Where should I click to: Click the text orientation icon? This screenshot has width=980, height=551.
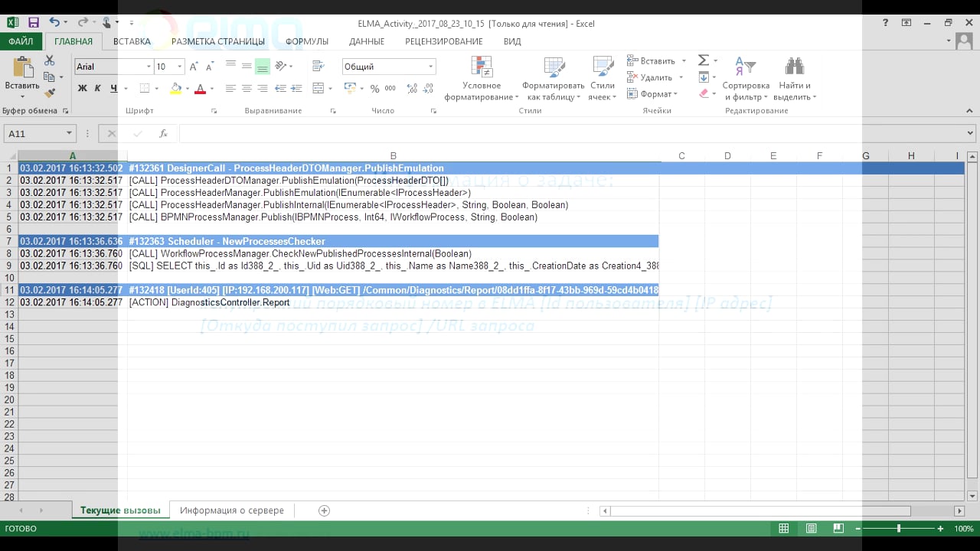coord(281,67)
